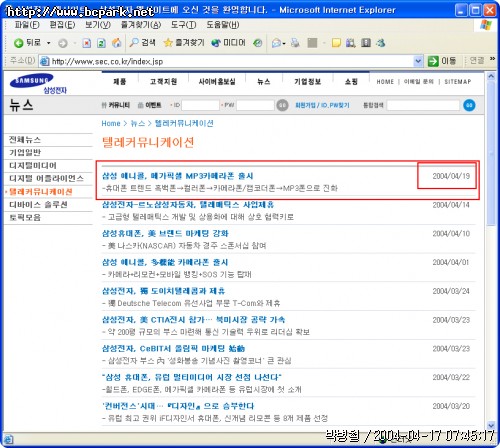Open the Renault Samsung telematics article
The image size is (500, 448).
pos(188,204)
